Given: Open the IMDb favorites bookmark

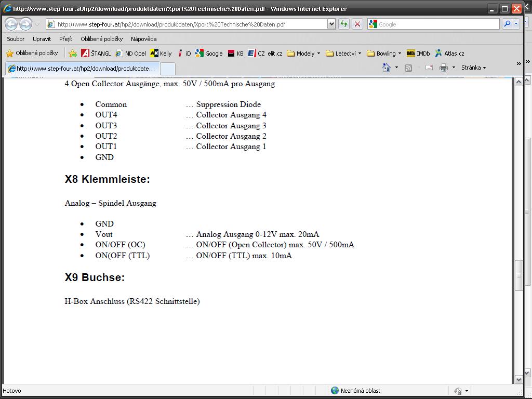Looking at the screenshot, I should point(418,53).
